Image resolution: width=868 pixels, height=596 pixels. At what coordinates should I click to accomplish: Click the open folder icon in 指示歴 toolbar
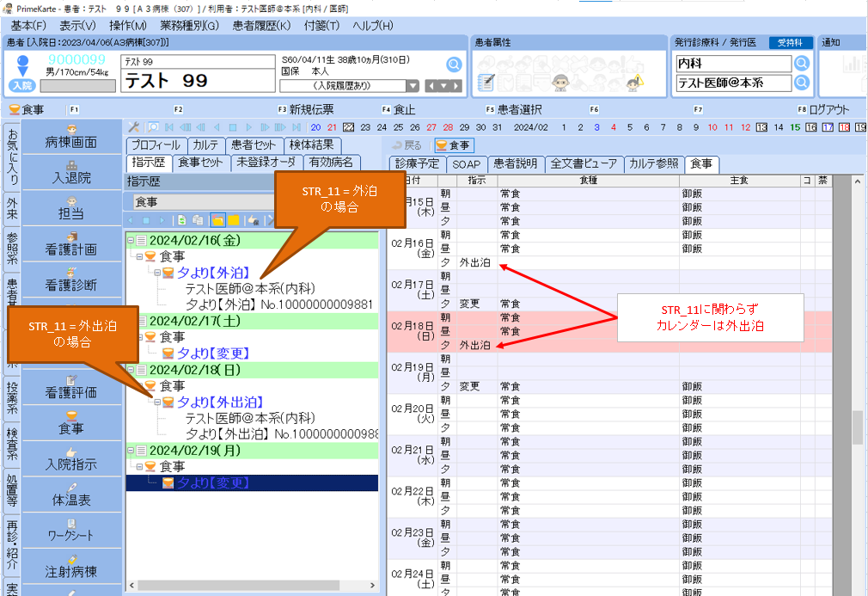coord(217,220)
